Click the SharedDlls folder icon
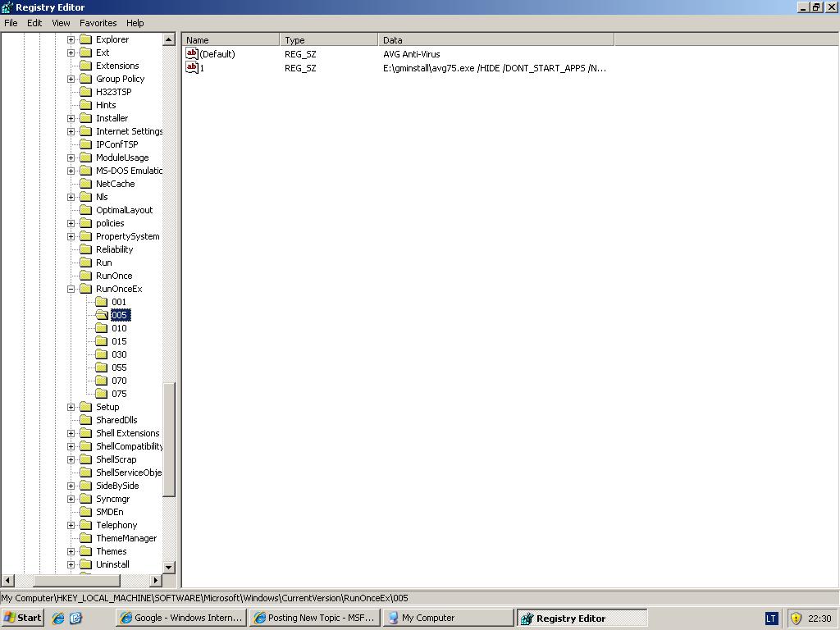Viewport: 840px width, 630px height. point(85,420)
